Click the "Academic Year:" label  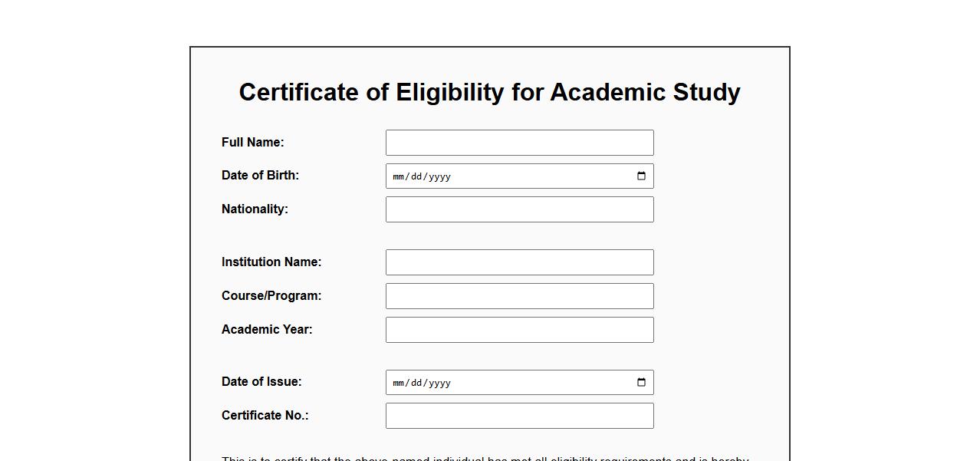pos(267,330)
